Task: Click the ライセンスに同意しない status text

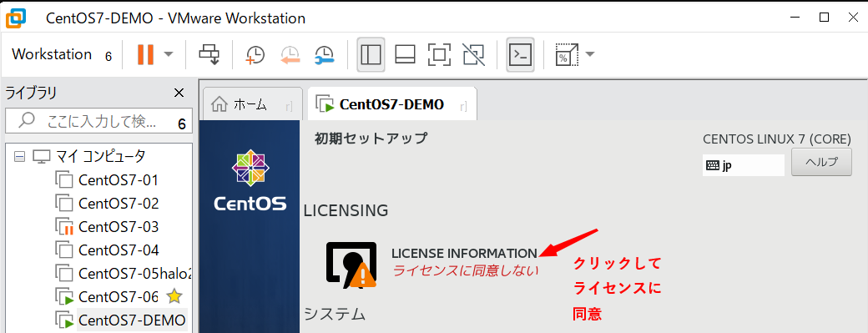Action: click(x=465, y=271)
